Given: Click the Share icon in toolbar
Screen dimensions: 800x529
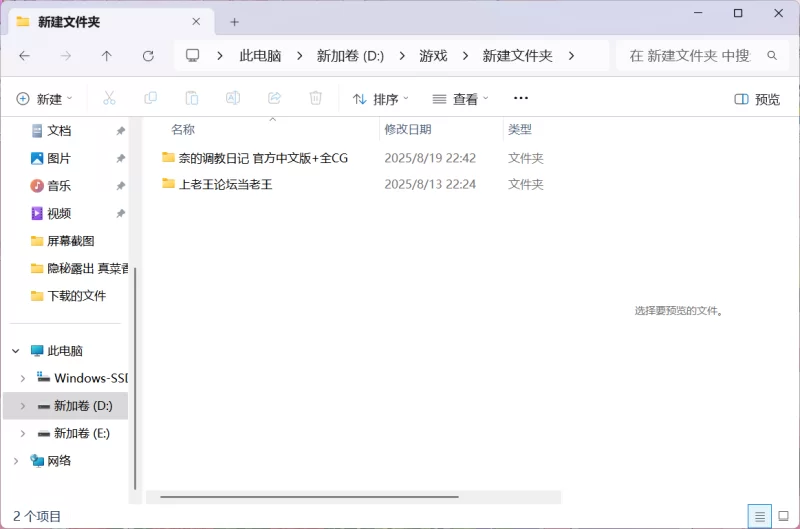Looking at the screenshot, I should (274, 98).
